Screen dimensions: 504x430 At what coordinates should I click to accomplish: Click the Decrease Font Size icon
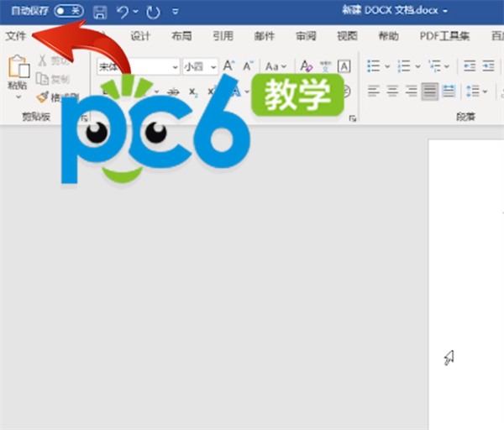(248, 66)
